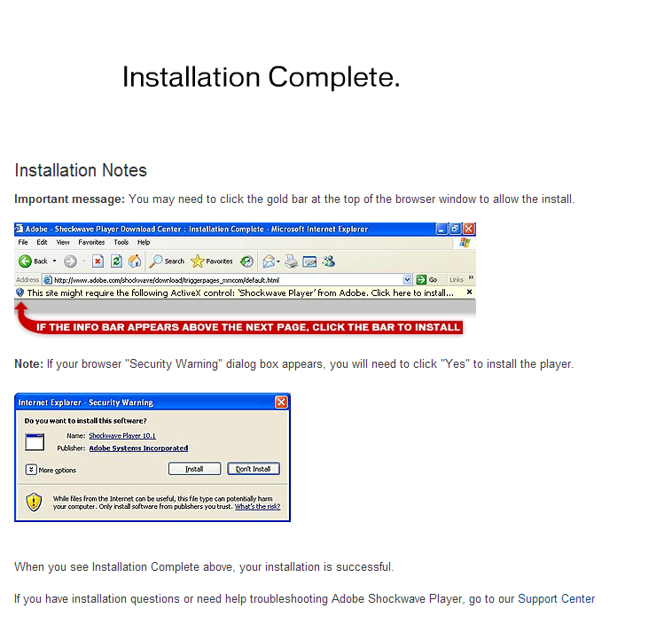Click Adobe Systems Incorporated publisher link
This screenshot has height=632, width=672.
click(138, 449)
